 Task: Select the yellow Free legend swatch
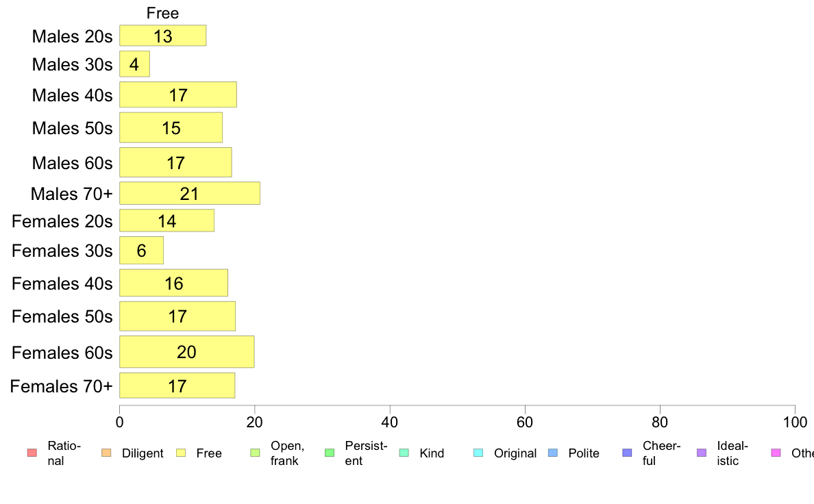[181, 453]
